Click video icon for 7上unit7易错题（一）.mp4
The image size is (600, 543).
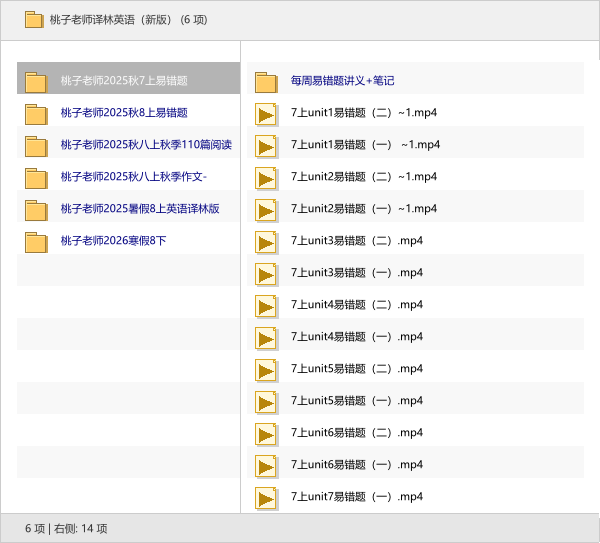pos(266,497)
